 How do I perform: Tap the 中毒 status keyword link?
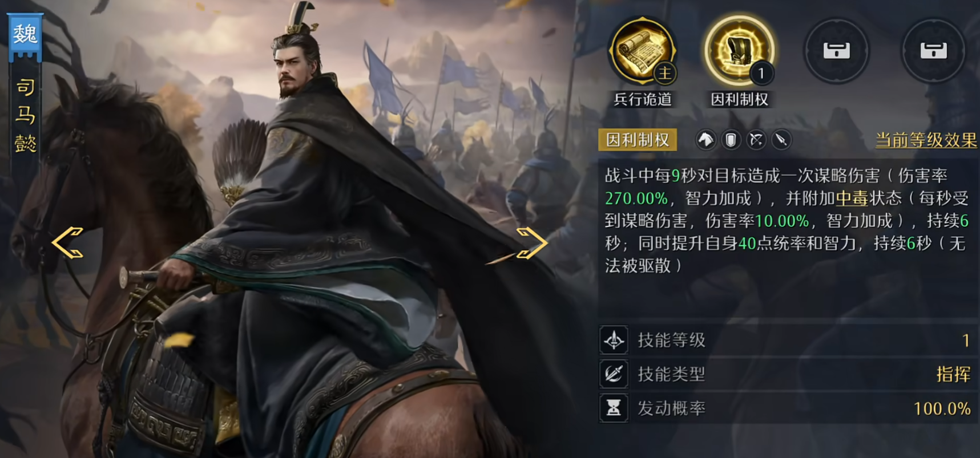(x=852, y=198)
